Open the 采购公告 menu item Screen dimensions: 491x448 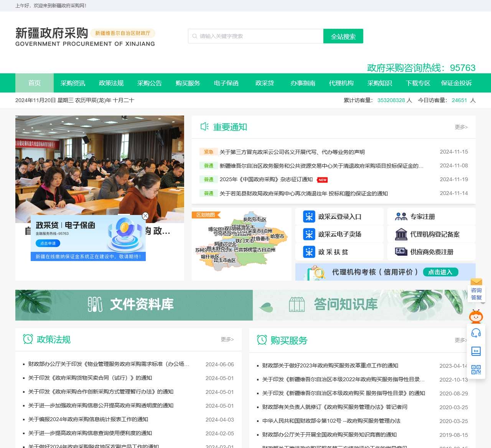click(x=150, y=83)
